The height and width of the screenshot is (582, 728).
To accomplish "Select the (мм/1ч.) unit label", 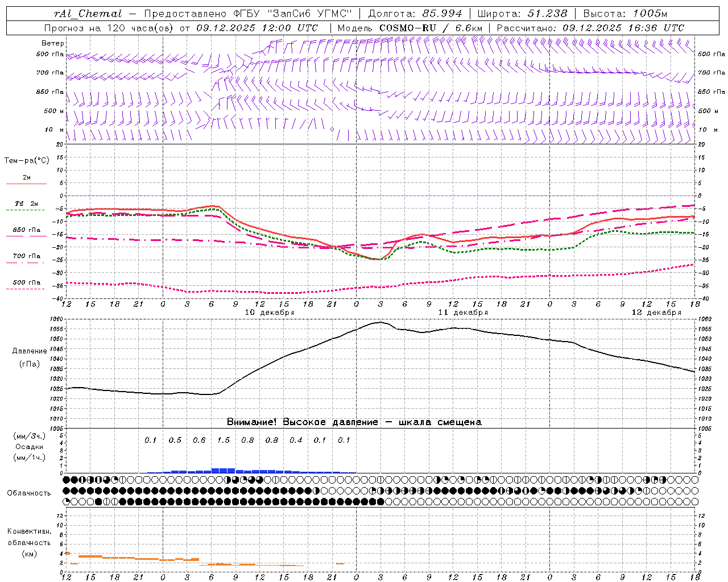I will tap(29, 458).
